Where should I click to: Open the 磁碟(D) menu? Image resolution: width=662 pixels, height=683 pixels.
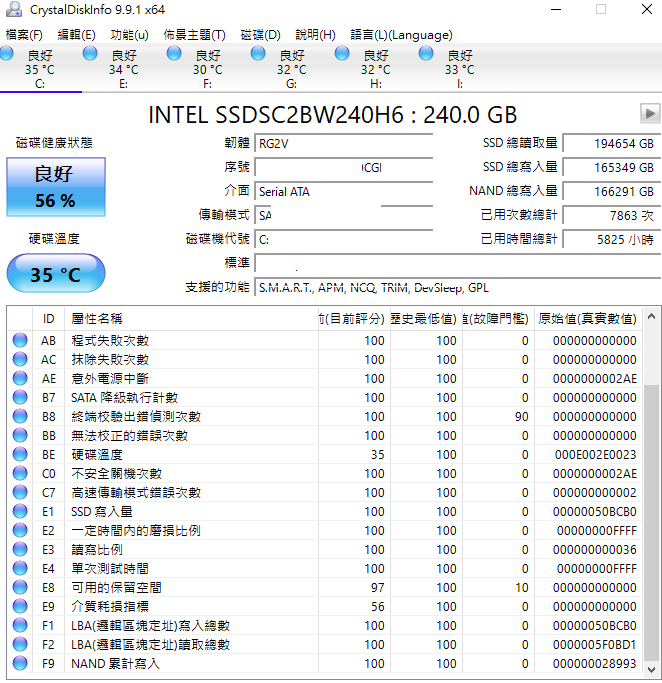click(x=260, y=35)
